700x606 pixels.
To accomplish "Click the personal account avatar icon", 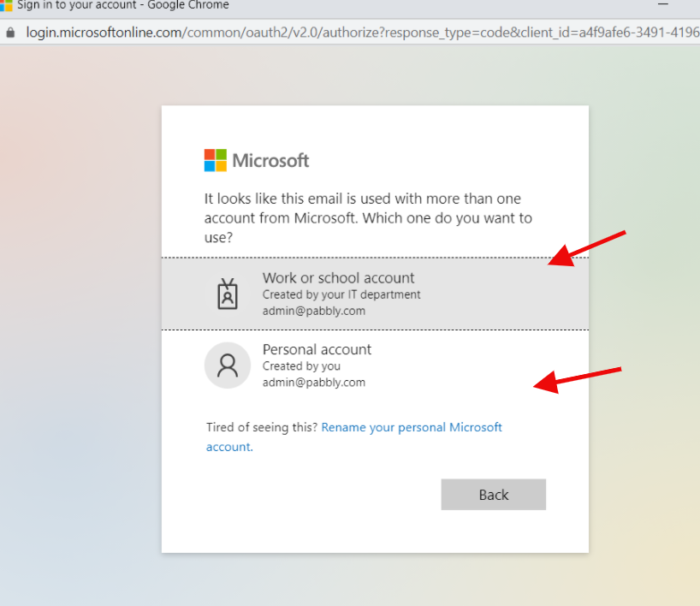I will click(x=228, y=365).
